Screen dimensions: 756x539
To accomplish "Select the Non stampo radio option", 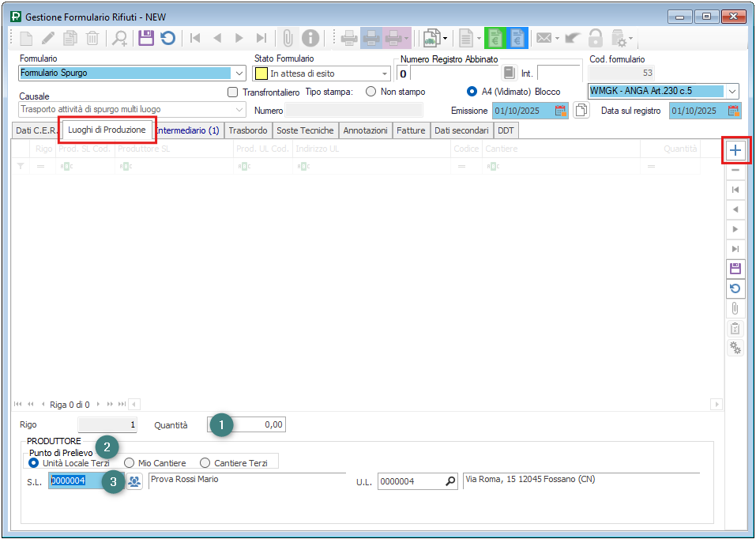I will [370, 92].
